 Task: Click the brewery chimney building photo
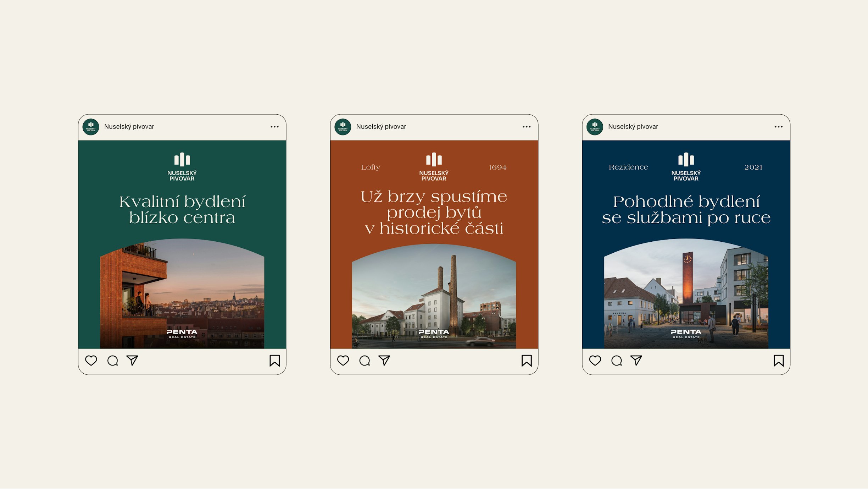tap(434, 296)
